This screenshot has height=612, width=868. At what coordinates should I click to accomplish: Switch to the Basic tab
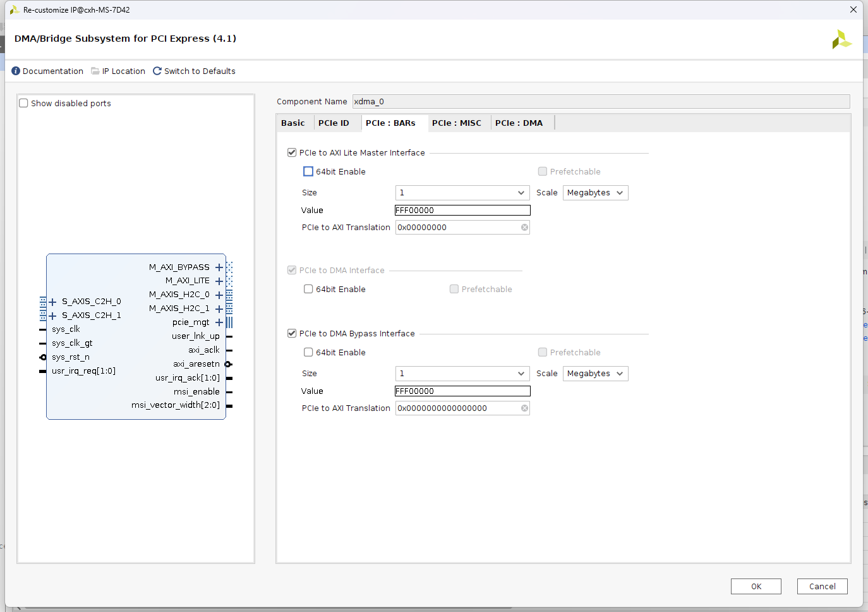[293, 123]
